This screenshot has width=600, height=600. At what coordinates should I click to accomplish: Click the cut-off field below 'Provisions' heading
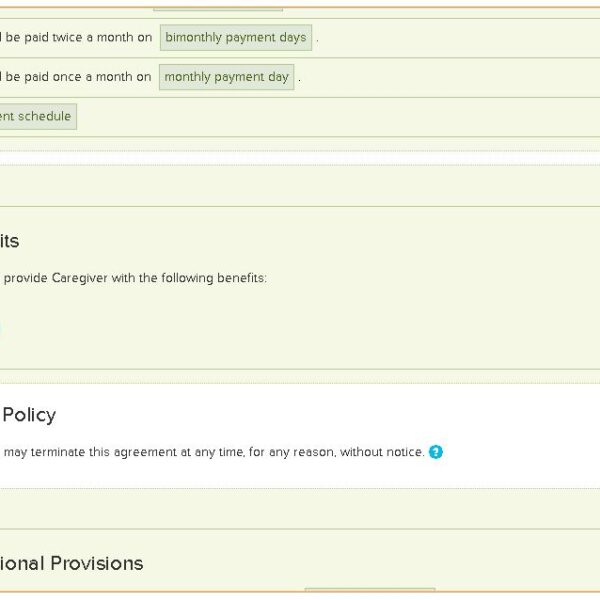369,591
